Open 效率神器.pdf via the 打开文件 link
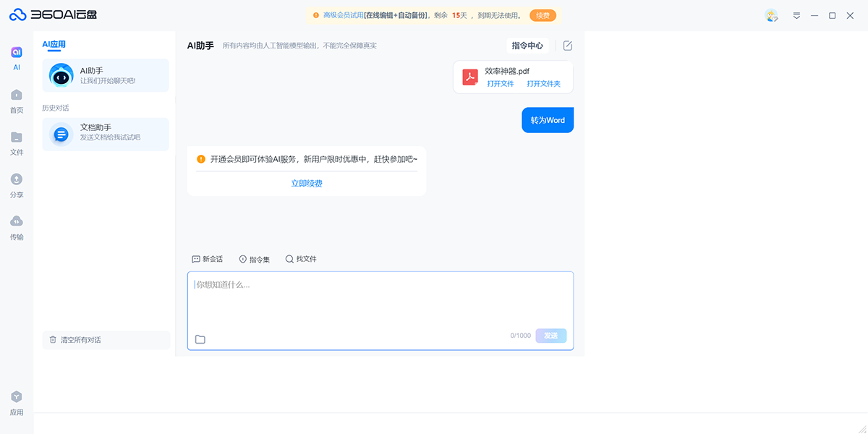This screenshot has width=868, height=434. pos(501,83)
